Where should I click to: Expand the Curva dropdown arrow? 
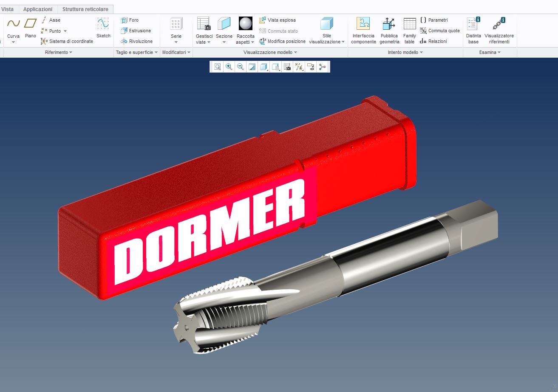pos(13,42)
